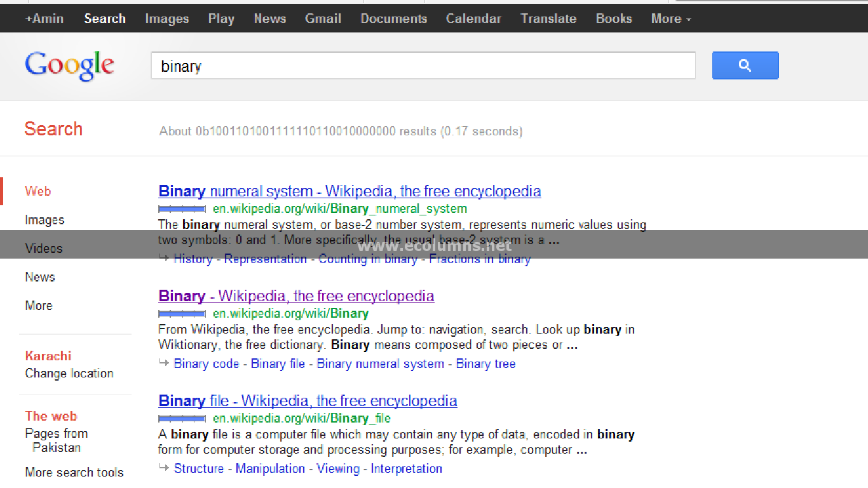The image size is (868, 488).
Task: Click the Google logo
Action: click(70, 66)
